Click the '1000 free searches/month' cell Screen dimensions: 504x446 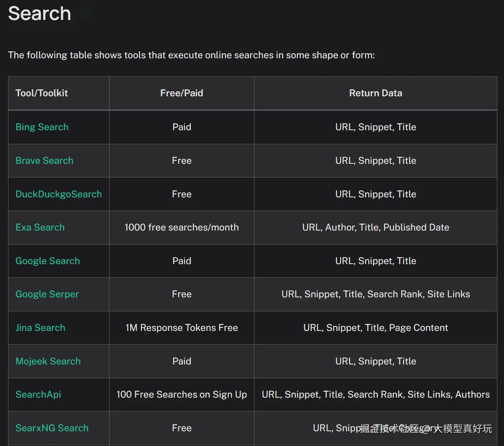coord(182,227)
